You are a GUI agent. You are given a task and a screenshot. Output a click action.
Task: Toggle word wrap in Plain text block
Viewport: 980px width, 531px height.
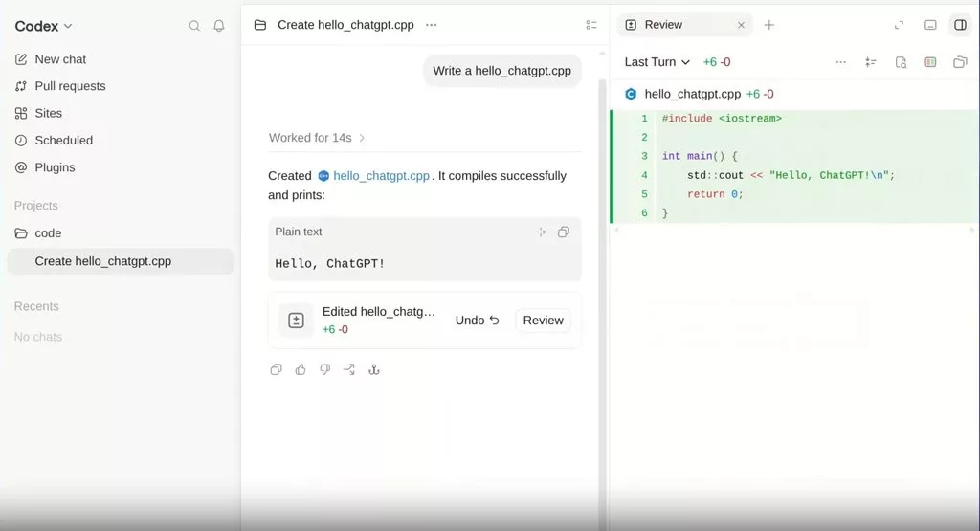click(x=541, y=232)
